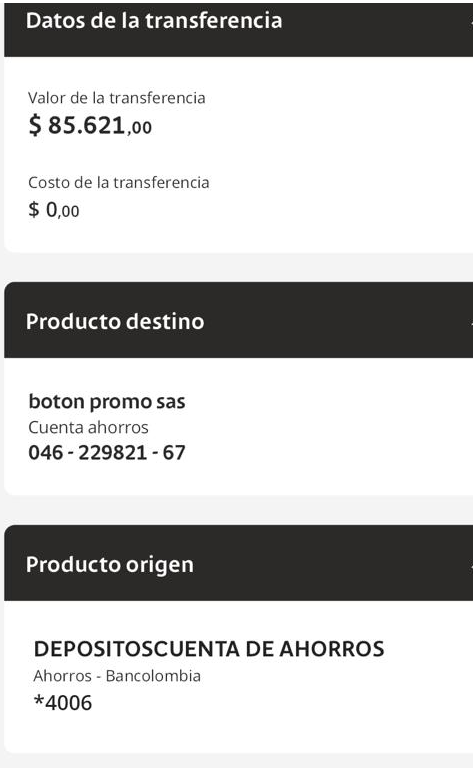Tap the origin account ending *4006

pos(63,702)
